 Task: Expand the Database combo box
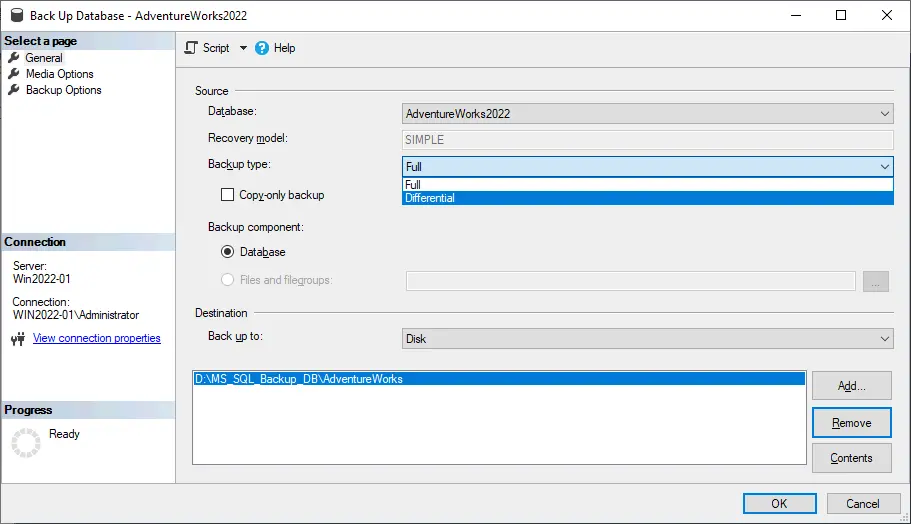click(x=648, y=114)
